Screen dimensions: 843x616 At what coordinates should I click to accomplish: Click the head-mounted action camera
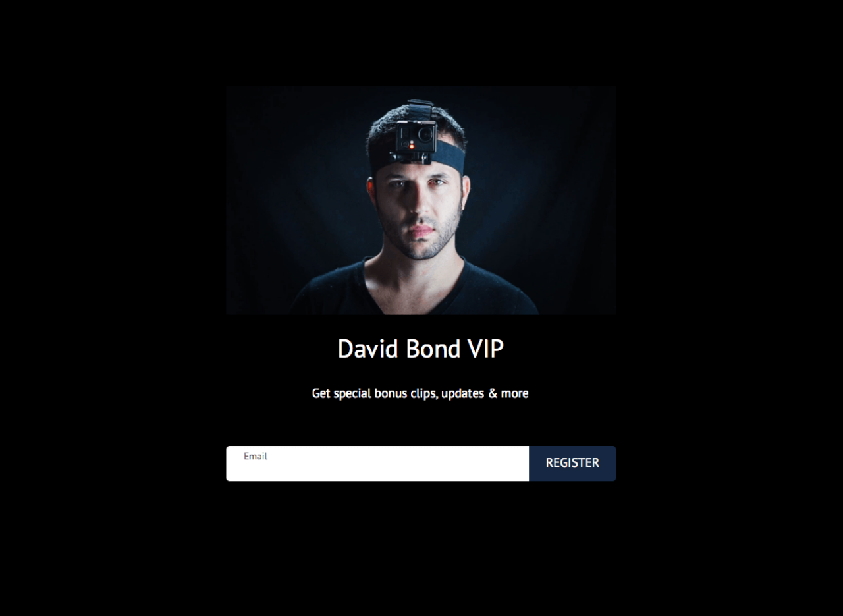[x=416, y=138]
